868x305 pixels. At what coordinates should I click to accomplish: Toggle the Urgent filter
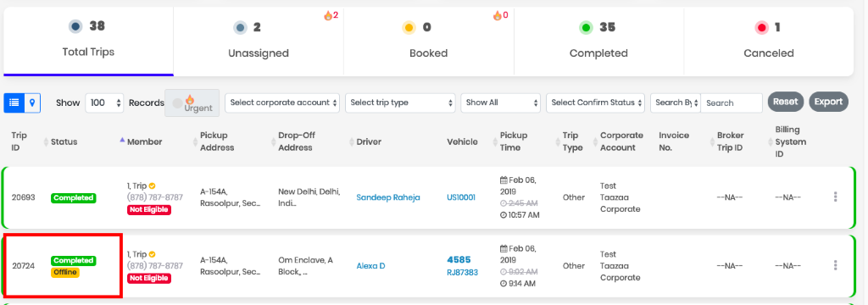pos(192,103)
